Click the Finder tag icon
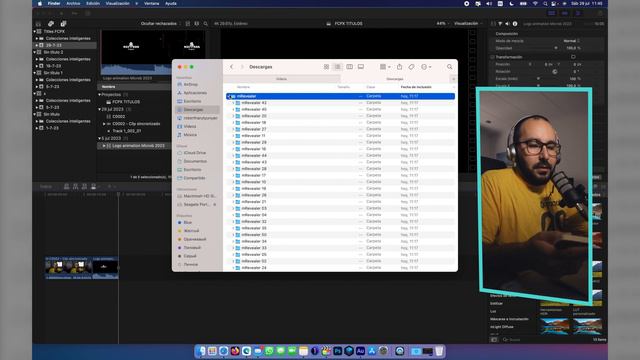640x360 pixels. pyautogui.click(x=411, y=67)
